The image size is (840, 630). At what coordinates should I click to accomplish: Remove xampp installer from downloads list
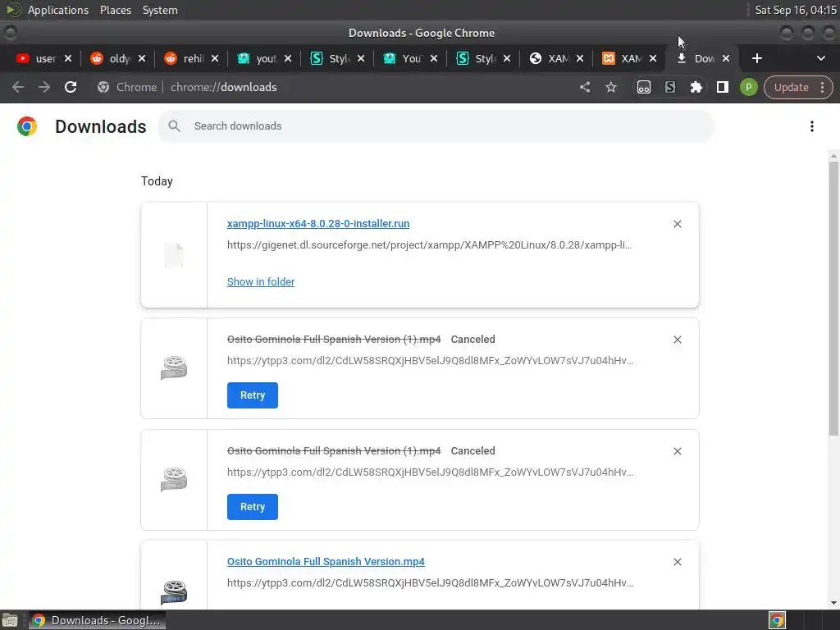tap(677, 224)
